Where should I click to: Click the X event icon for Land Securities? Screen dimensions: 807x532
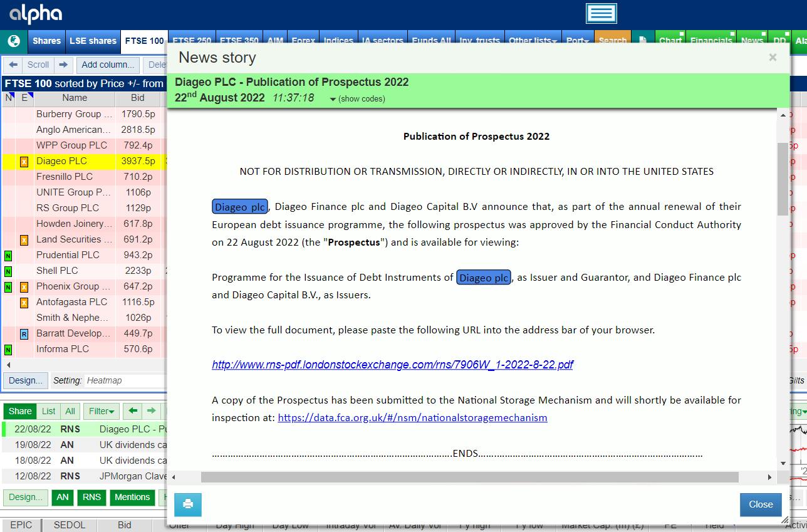pyautogui.click(x=24, y=239)
